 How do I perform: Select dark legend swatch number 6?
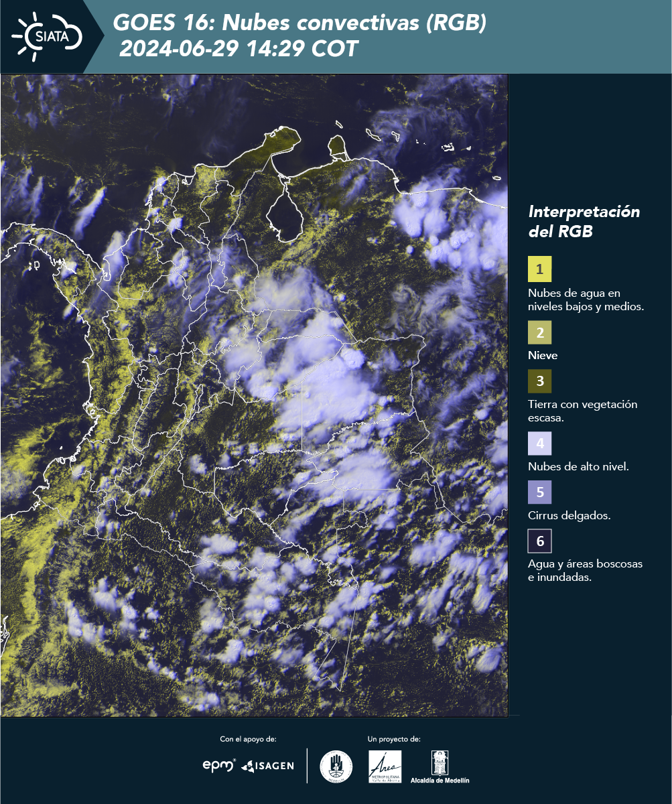coord(539,541)
